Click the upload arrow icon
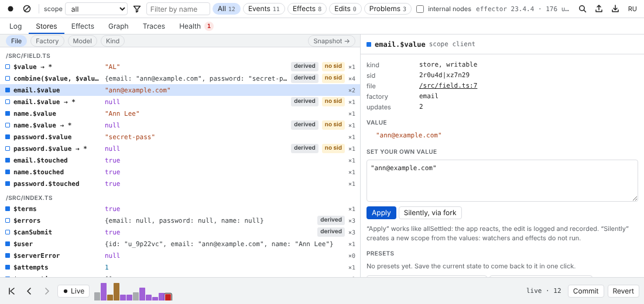 click(599, 9)
